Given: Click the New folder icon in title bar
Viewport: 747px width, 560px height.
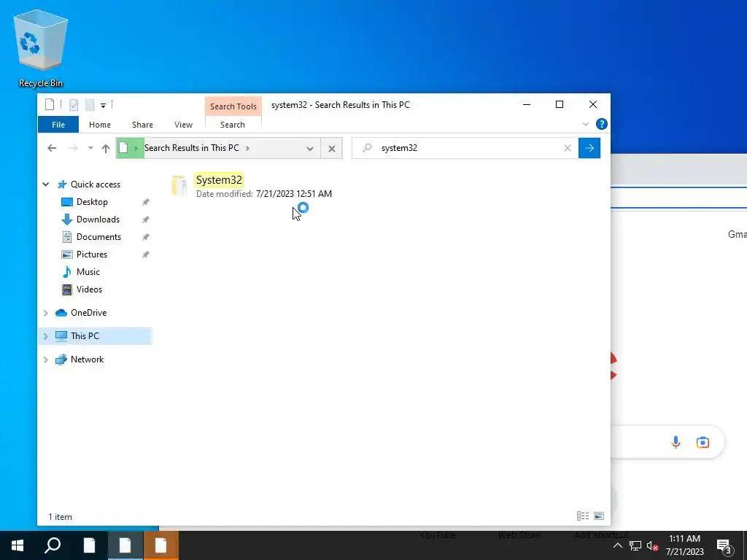Looking at the screenshot, I should (90, 104).
